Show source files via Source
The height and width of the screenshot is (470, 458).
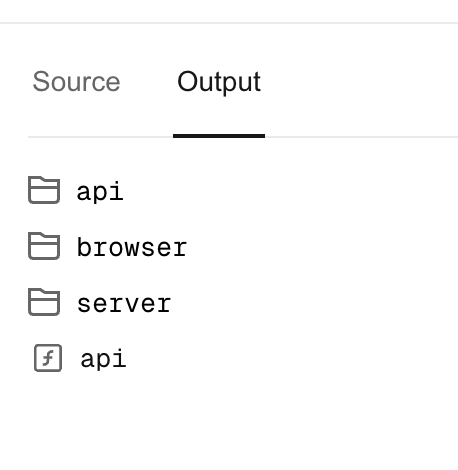click(x=76, y=82)
